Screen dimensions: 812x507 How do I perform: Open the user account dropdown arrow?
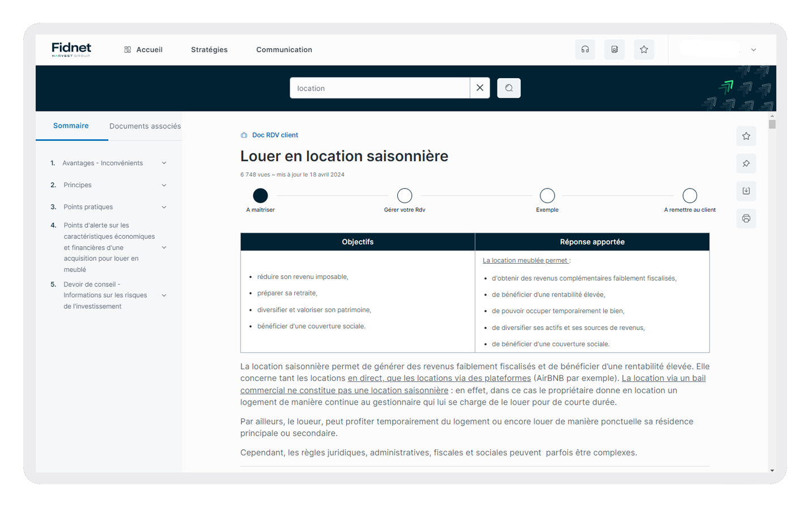[754, 50]
